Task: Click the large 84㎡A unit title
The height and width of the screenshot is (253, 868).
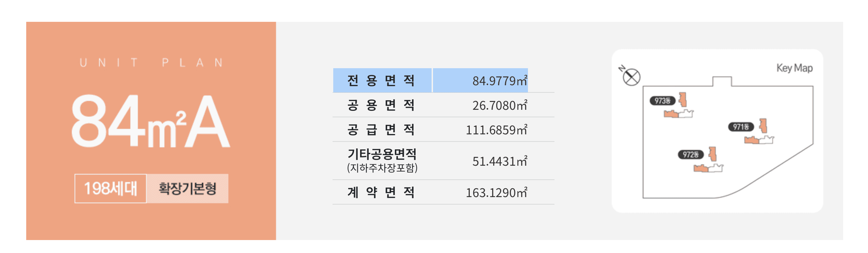Action: coord(150,122)
